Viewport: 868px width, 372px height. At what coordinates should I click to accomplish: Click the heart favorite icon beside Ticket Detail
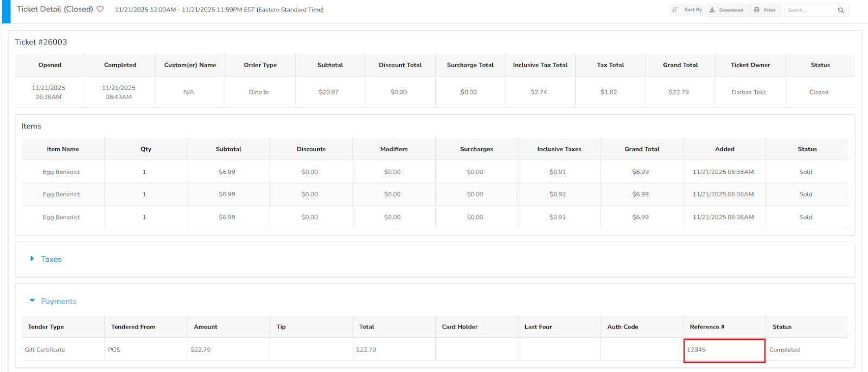click(100, 9)
